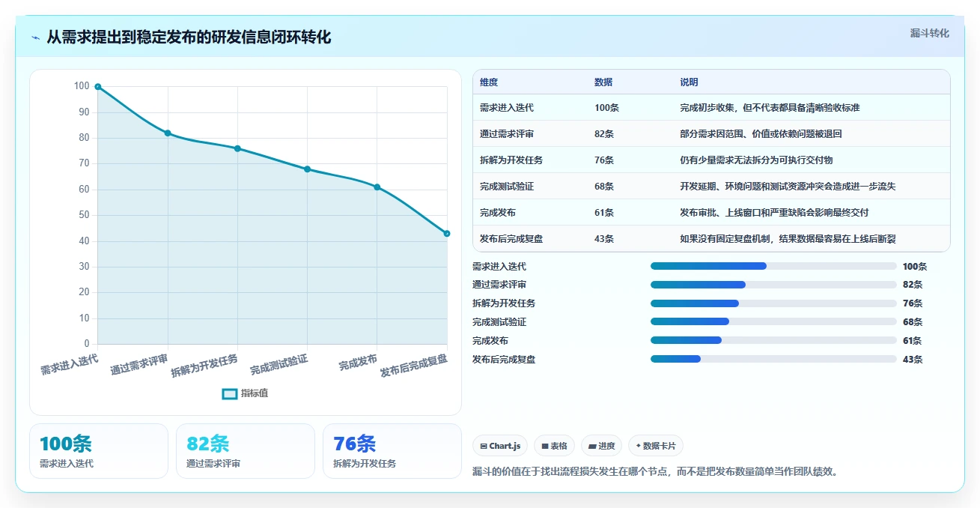Click chart data point at 100

tap(98, 87)
